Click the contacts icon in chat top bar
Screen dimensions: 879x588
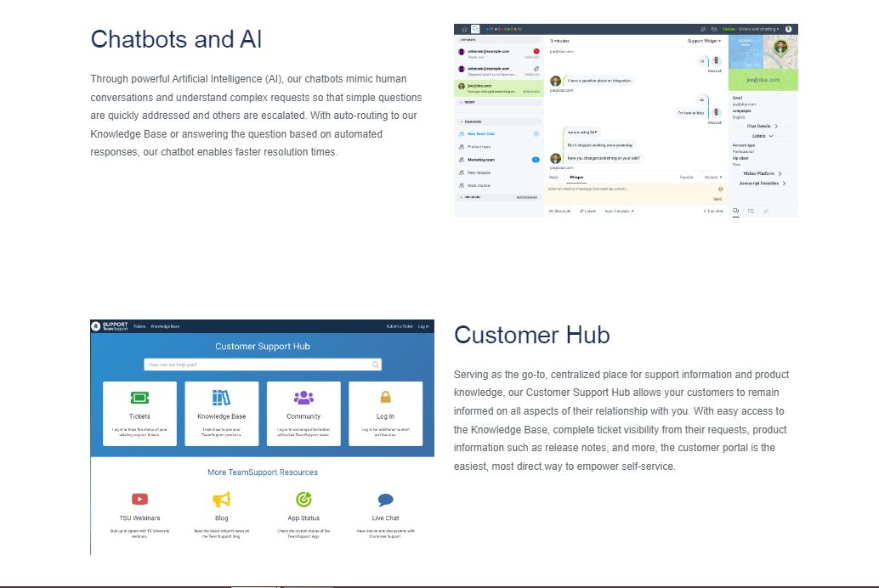pos(704,29)
